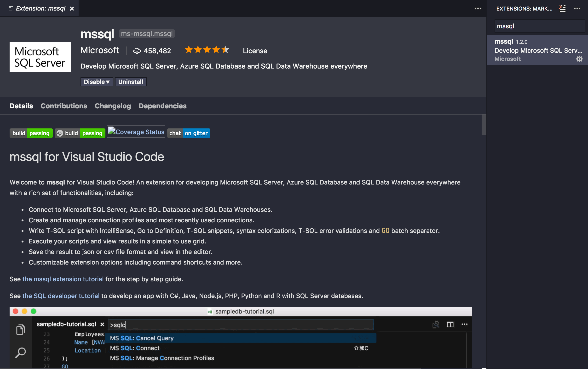Image resolution: width=588 pixels, height=369 pixels.
Task: Open the Dependencies tab
Action: coord(162,106)
